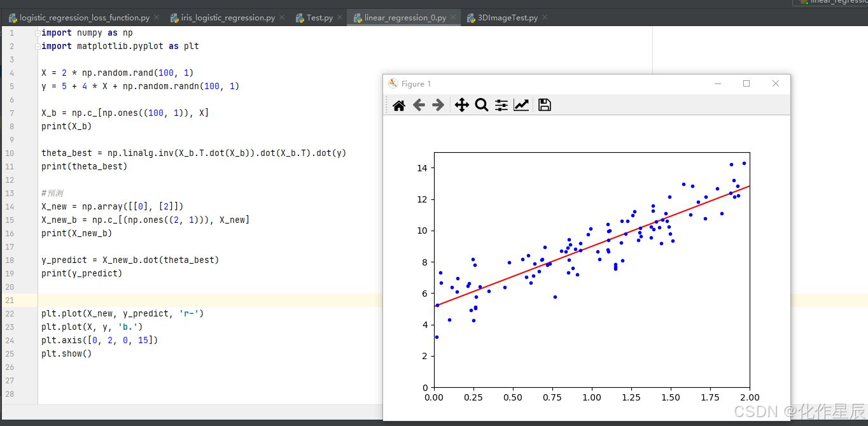Viewport: 868px width, 426px height.
Task: Reset plot view with Home icon
Action: point(399,105)
